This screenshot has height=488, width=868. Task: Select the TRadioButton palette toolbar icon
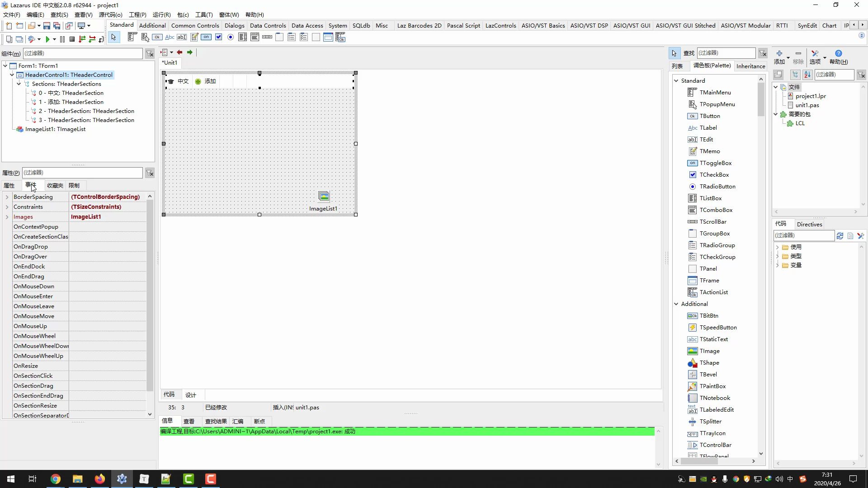pyautogui.click(x=231, y=38)
